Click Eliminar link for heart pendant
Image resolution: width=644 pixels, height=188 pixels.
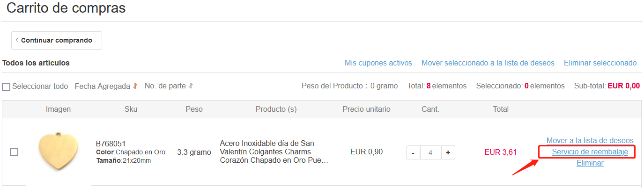coord(590,163)
